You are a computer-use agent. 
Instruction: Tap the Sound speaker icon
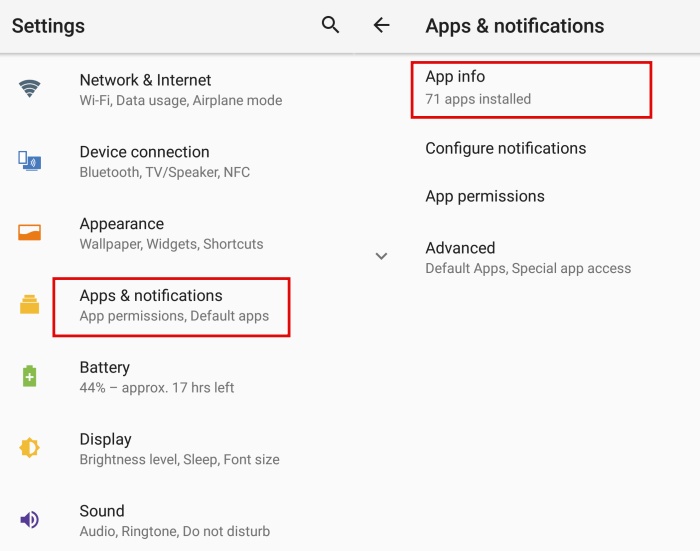point(29,519)
